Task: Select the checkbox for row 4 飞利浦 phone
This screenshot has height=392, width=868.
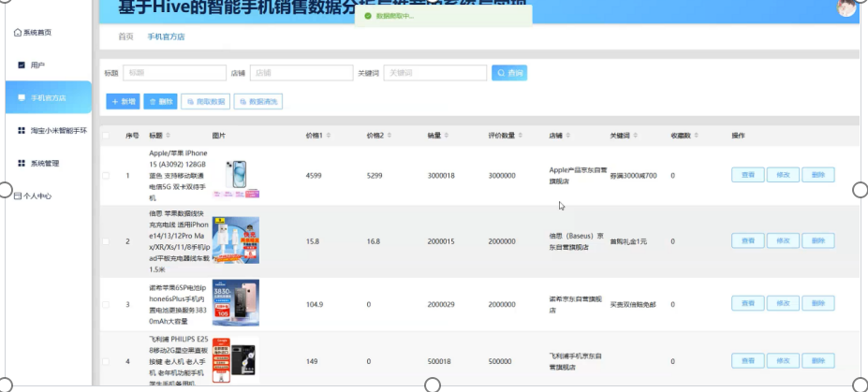Action: [106, 361]
